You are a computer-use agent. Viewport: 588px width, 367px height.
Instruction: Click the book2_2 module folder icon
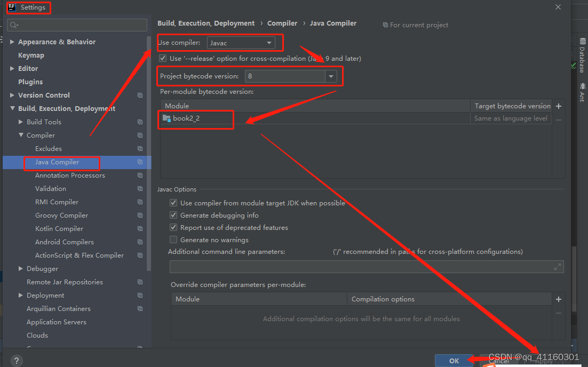tap(166, 118)
